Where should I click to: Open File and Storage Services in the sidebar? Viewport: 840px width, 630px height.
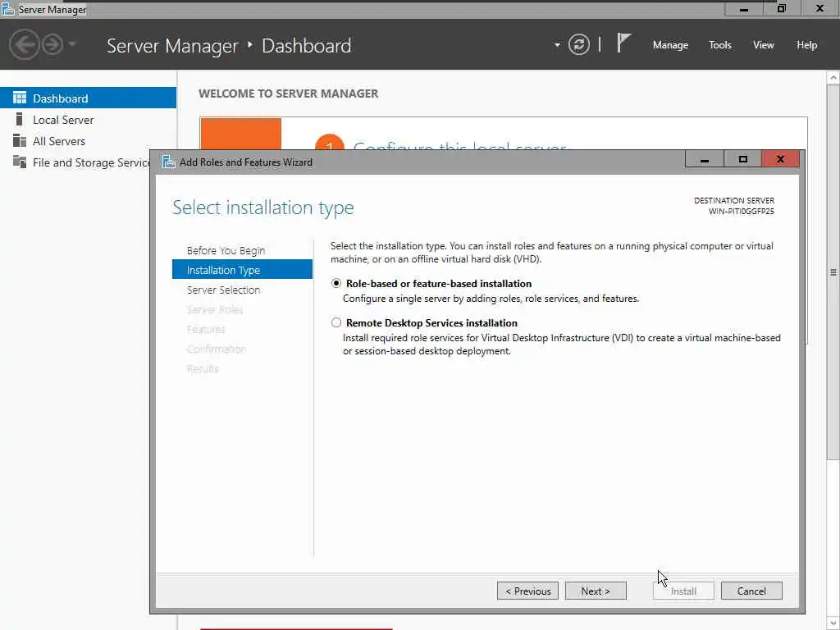(x=75, y=162)
